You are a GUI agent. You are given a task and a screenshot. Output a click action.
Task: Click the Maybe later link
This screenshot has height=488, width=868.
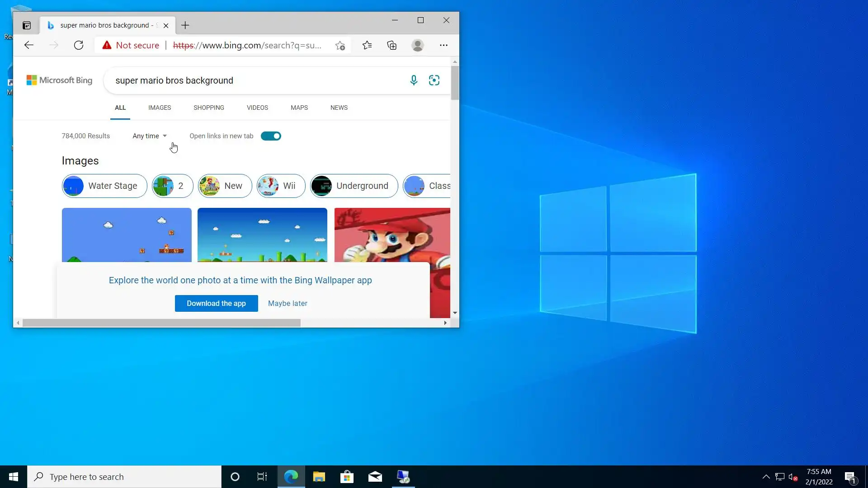[x=288, y=303]
